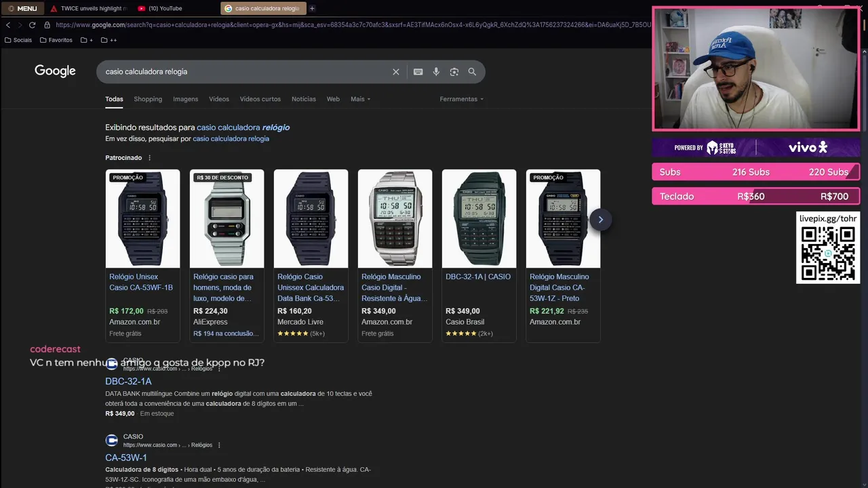Switch to Vídeos curtos results tab
The width and height of the screenshot is (868, 488).
click(260, 99)
